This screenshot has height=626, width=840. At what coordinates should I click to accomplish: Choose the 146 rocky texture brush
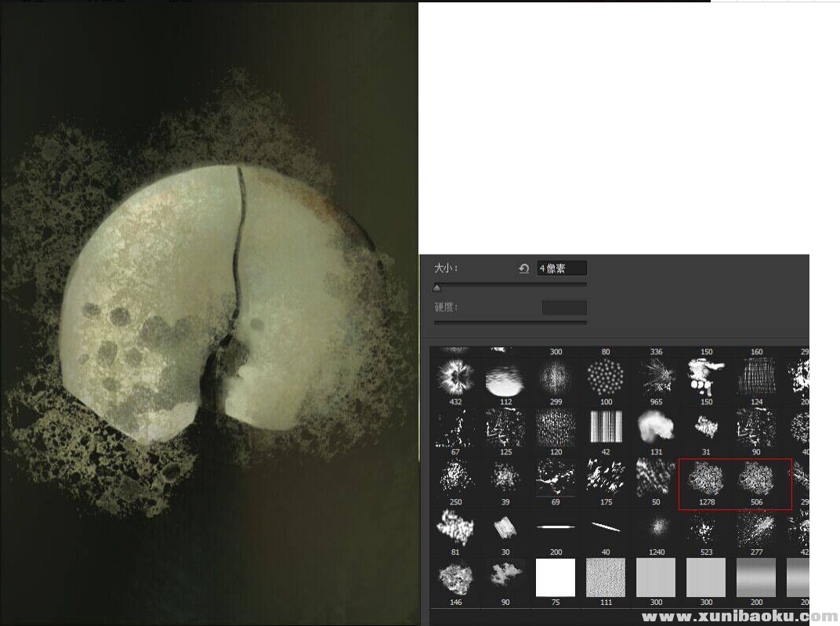455,577
